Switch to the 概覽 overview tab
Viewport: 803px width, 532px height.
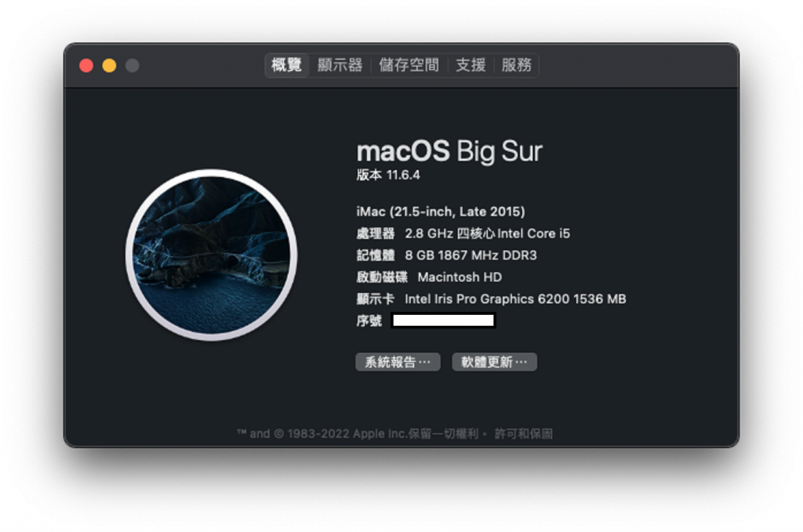[x=287, y=66]
